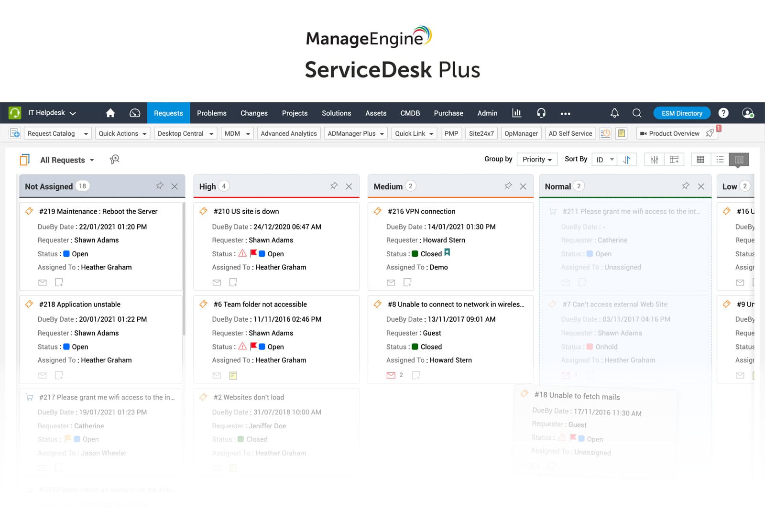Click the headset support icon
The image size is (765, 532).
(x=541, y=113)
